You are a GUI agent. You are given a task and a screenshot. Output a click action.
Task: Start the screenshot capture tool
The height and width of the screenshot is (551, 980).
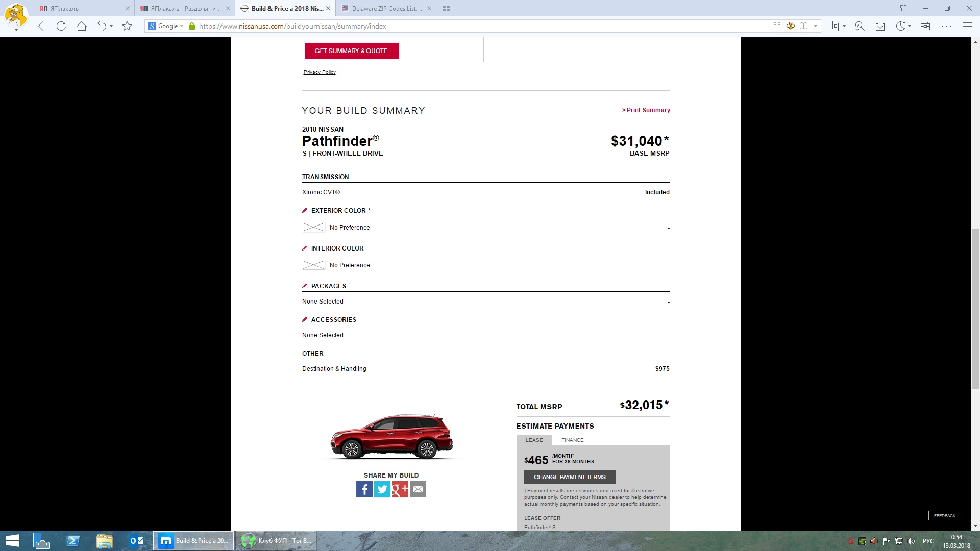[835, 26]
